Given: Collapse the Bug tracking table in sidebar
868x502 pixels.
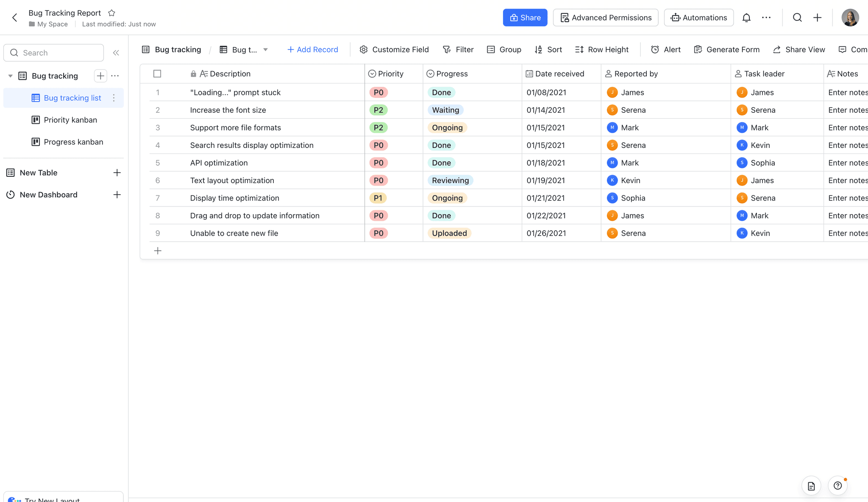Looking at the screenshot, I should click(10, 75).
